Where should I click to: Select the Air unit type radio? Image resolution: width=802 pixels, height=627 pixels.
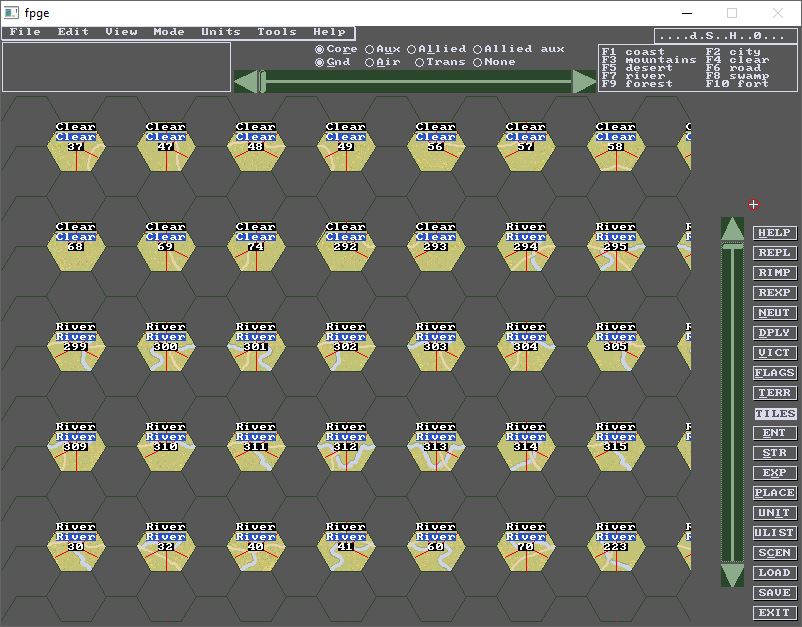point(383,62)
